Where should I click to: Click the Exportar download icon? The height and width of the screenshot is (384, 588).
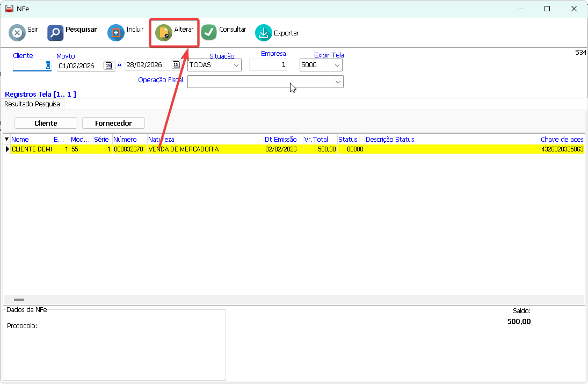263,33
